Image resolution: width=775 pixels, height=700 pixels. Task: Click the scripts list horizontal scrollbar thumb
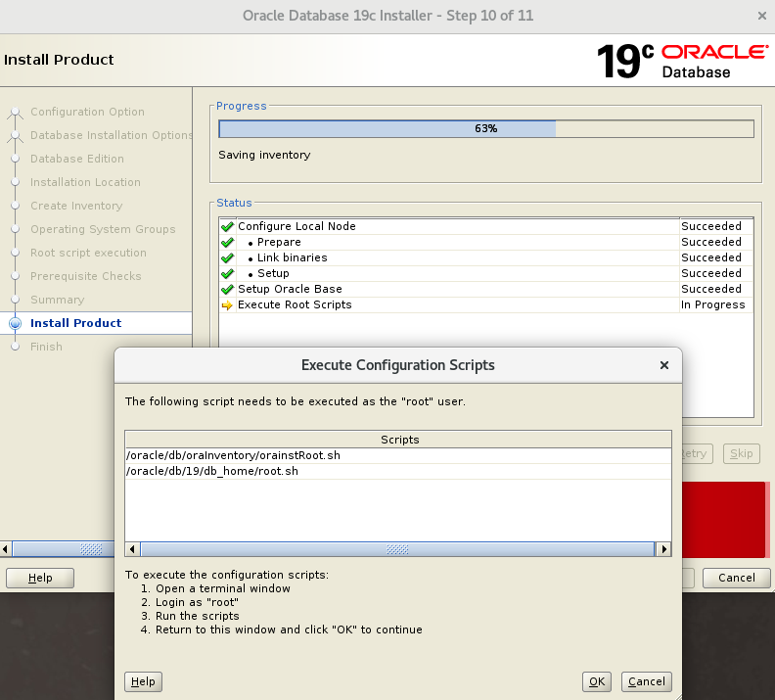(397, 549)
